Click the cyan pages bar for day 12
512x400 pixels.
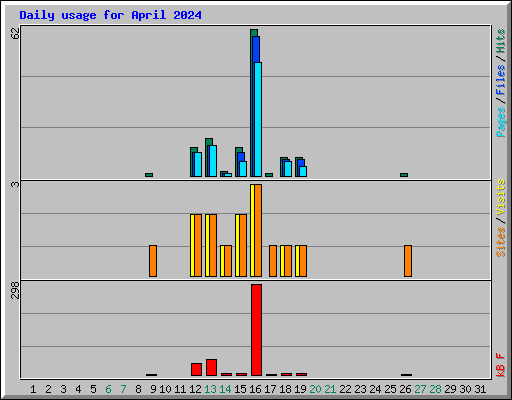pos(198,164)
